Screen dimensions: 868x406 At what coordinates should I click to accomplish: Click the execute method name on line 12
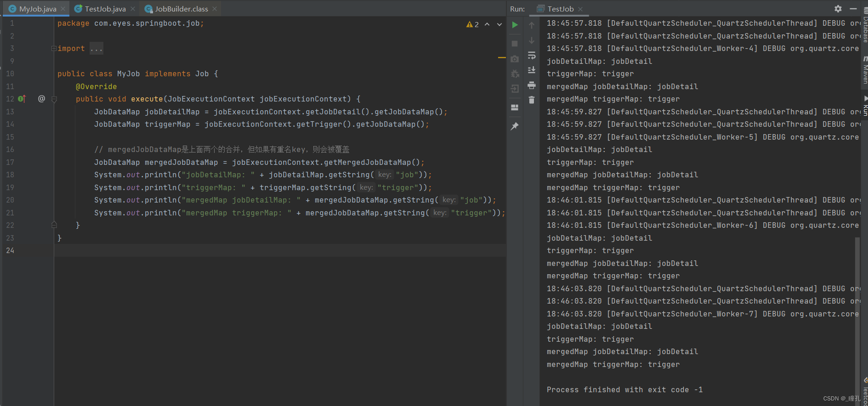click(x=147, y=99)
